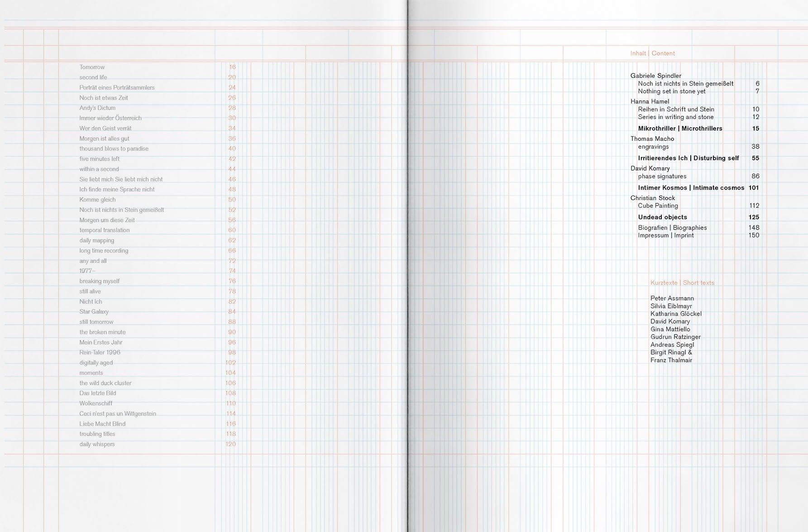Select 'Das letzte Bild' title
This screenshot has width=808, height=532.
[x=98, y=393]
